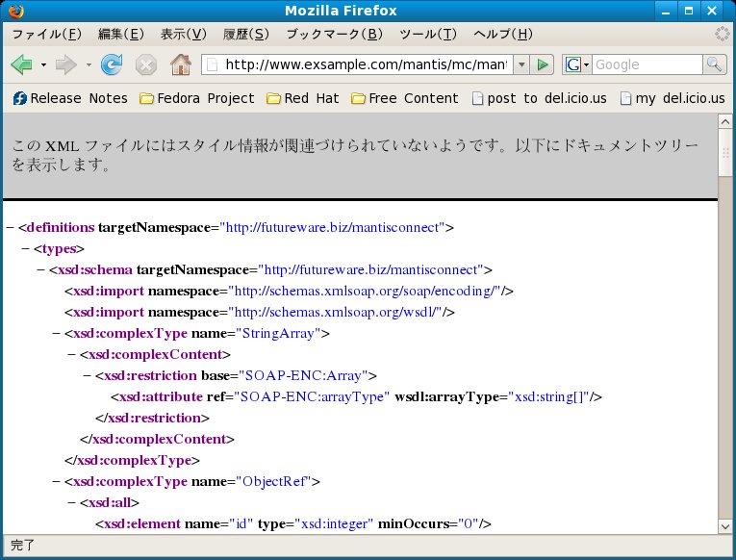
Task: Collapse the xsd:schema node
Action: tap(41, 270)
